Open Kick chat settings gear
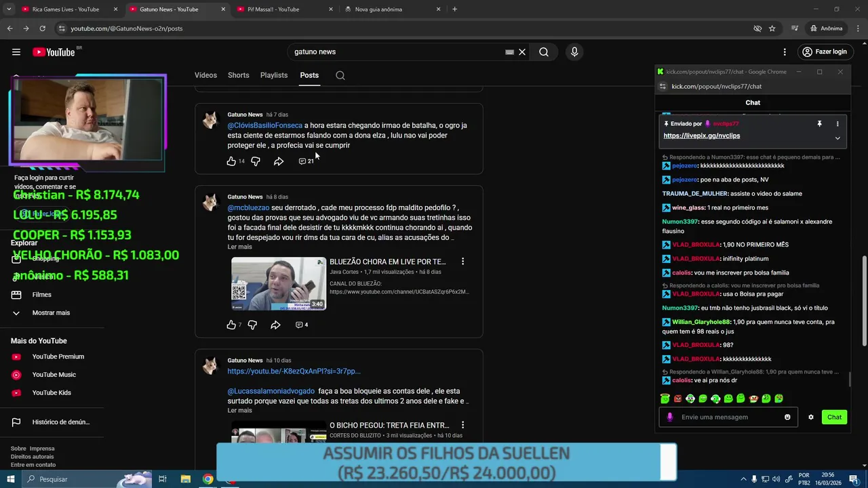Screen dimensions: 868x488 pyautogui.click(x=810, y=418)
